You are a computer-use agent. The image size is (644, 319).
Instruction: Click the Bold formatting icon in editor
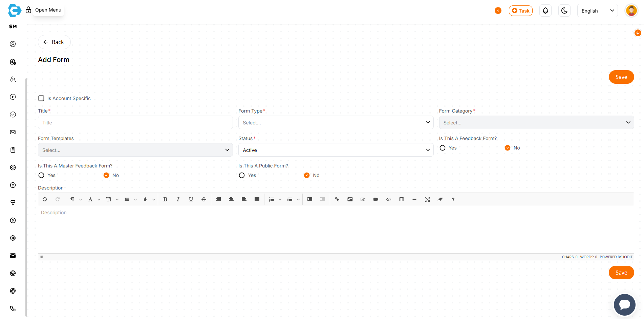165,199
